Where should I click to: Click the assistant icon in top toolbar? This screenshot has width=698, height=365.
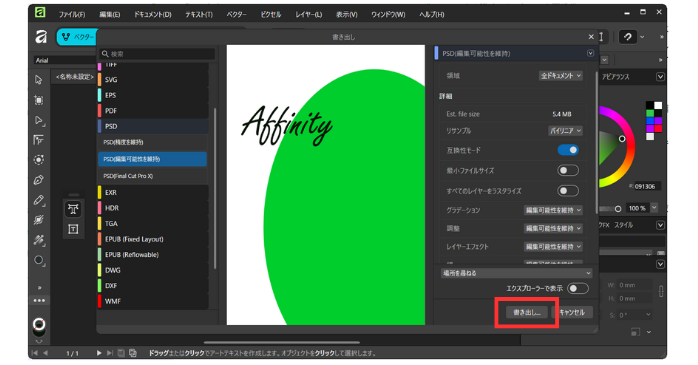coord(628,37)
